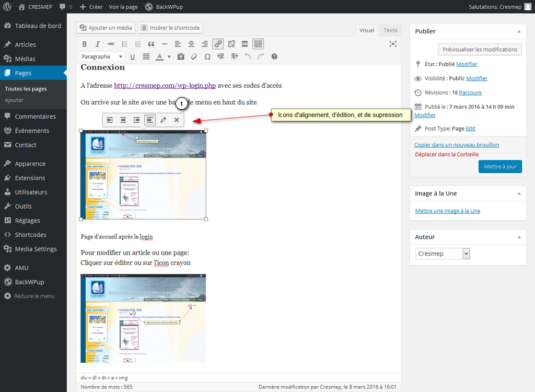Click the remove link icon
The image size is (535, 392).
[231, 44]
